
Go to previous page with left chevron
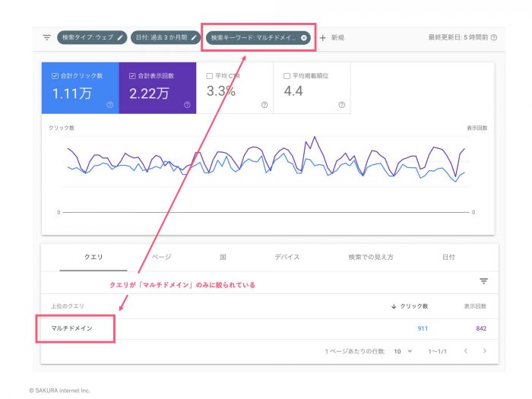(466, 351)
